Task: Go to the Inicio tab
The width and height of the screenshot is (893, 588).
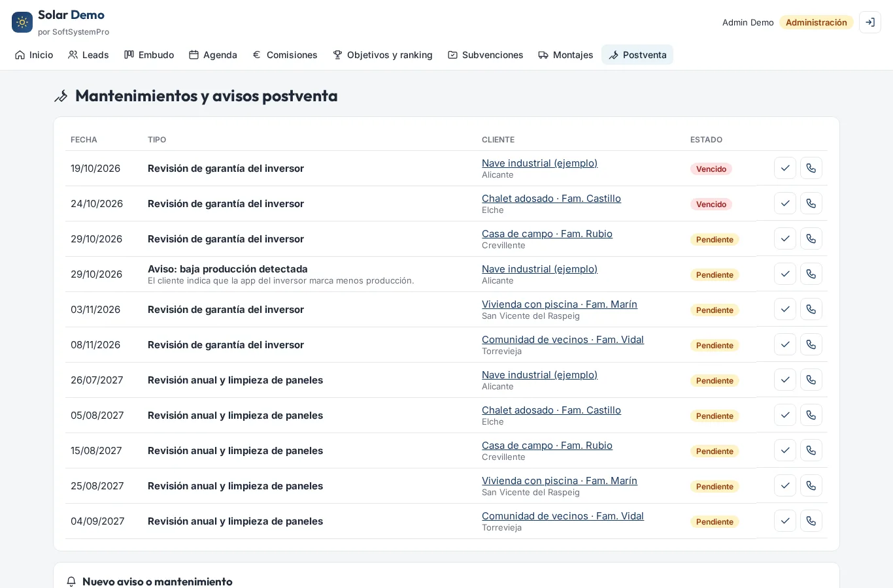Action: 34,55
